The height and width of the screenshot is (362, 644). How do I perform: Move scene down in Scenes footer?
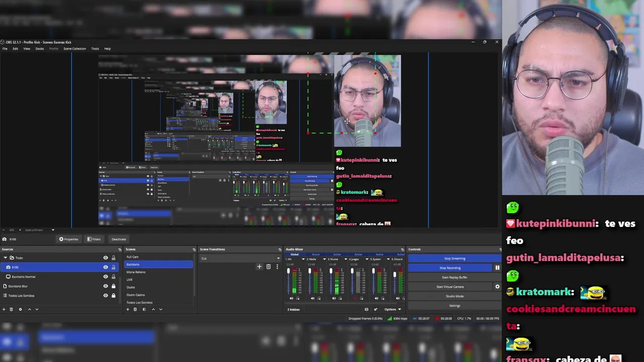(x=160, y=309)
